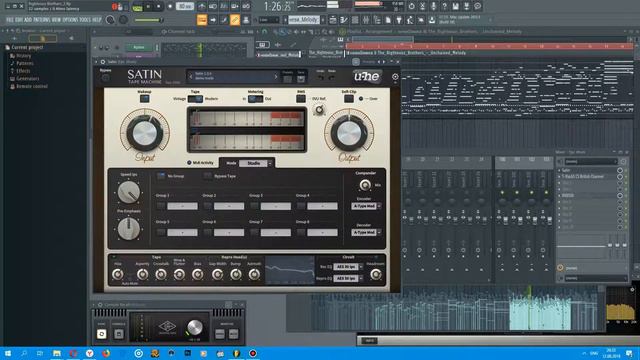The height and width of the screenshot is (360, 640).
Task: Toggle the No Group button
Action: 161,176
